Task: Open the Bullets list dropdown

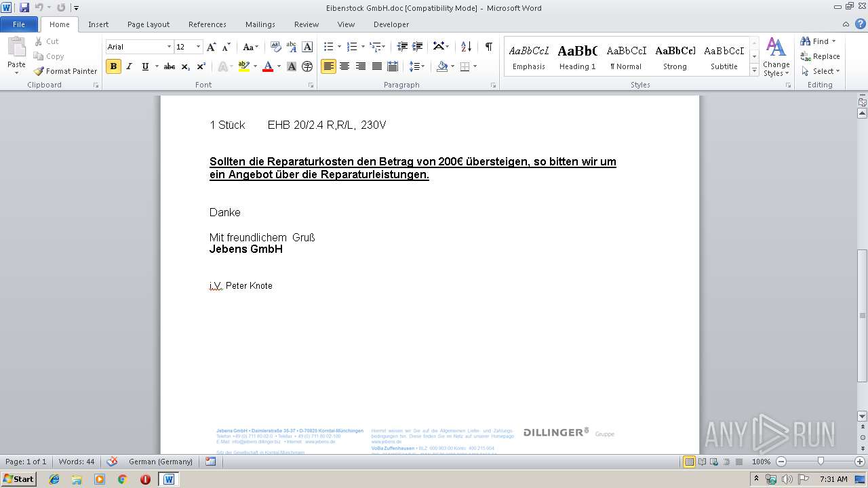Action: coord(340,47)
